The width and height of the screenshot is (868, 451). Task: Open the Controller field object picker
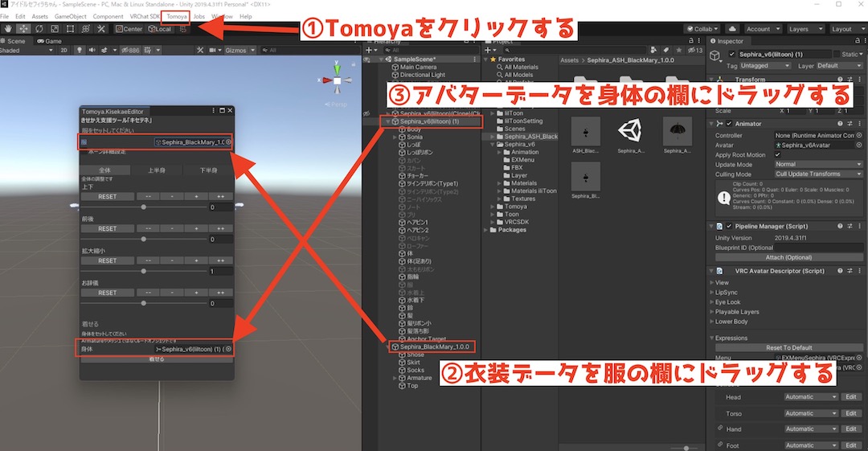pos(859,135)
